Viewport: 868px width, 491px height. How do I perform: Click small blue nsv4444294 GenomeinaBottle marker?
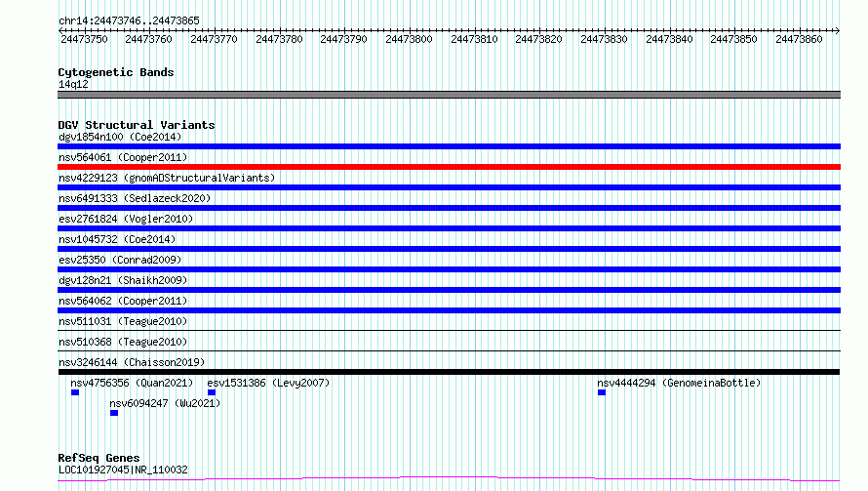pyautogui.click(x=602, y=392)
